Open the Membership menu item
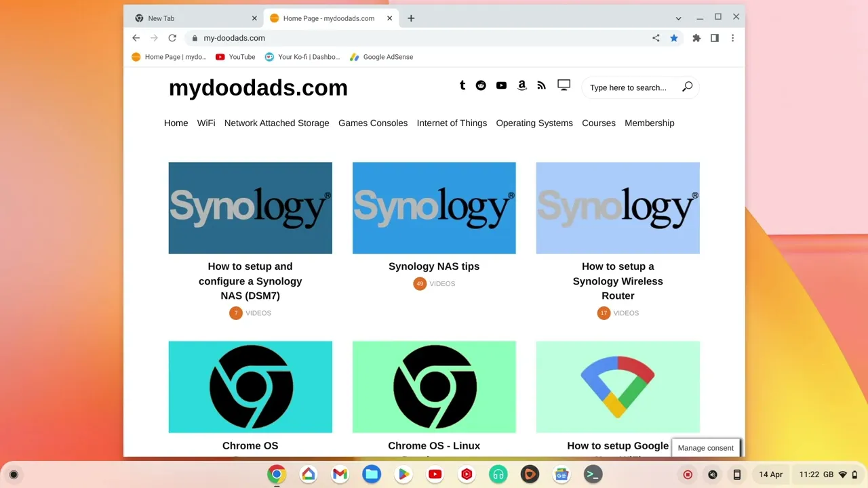Viewport: 868px width, 488px height. pos(650,123)
